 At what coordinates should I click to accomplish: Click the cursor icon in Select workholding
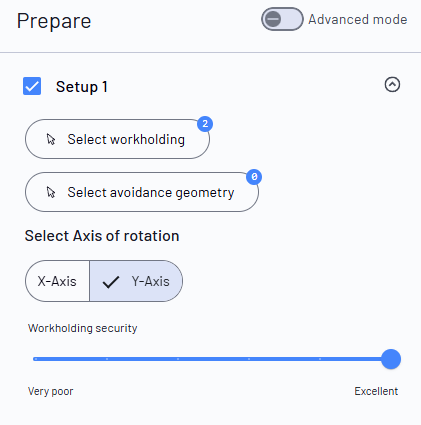pyautogui.click(x=51, y=139)
